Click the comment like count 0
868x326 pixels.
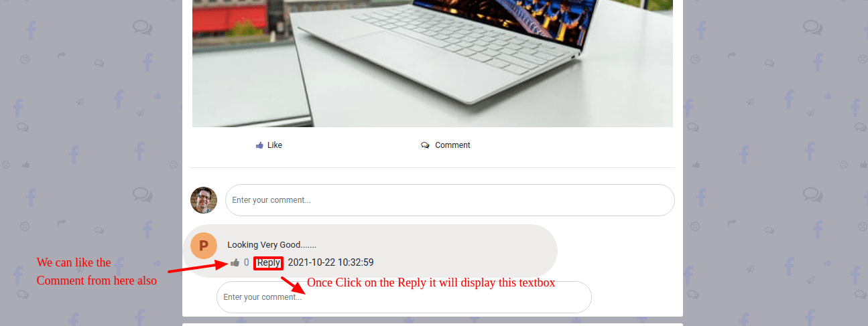pos(246,262)
